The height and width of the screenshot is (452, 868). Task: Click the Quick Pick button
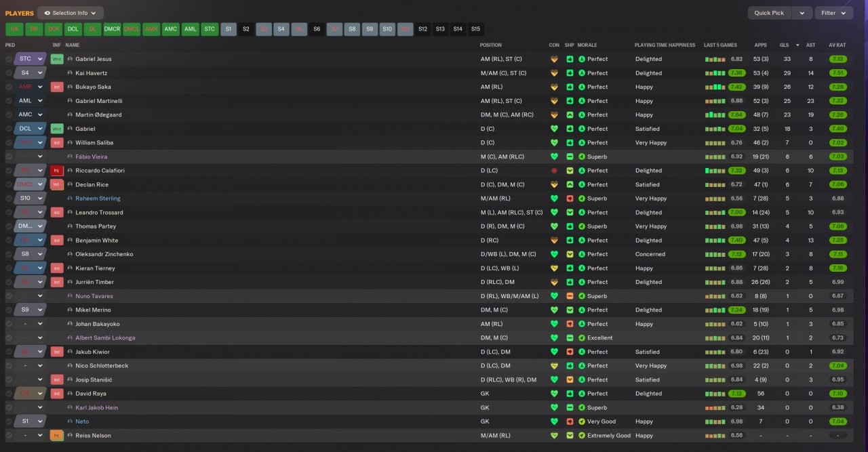[769, 13]
